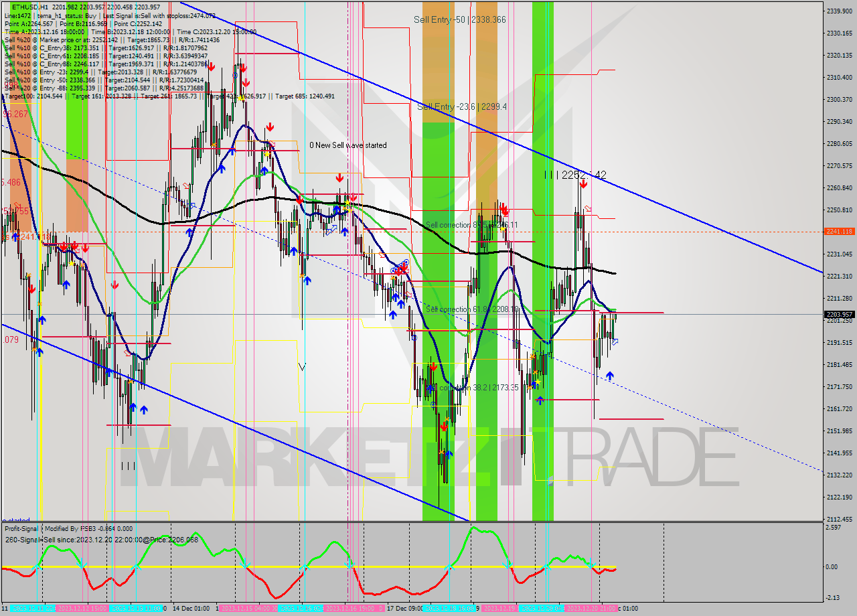
Task: Click the 'Time A:2023.12.16 18:00:00' info line
Action: point(131,31)
